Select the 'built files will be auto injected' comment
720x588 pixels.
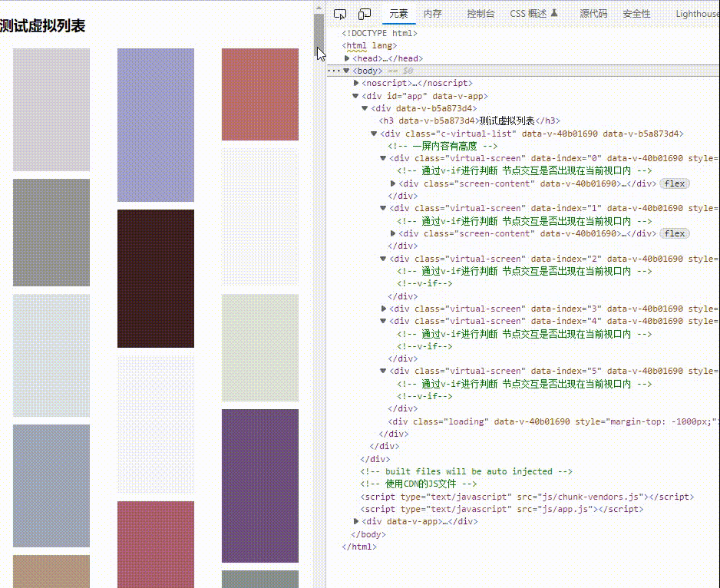[x=467, y=471]
